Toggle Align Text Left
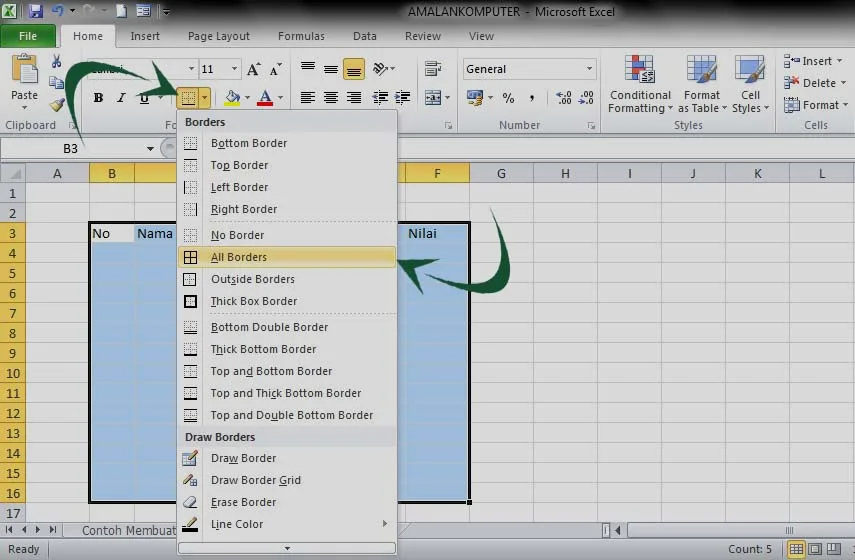Viewport: 855px width, 560px height. tap(308, 98)
